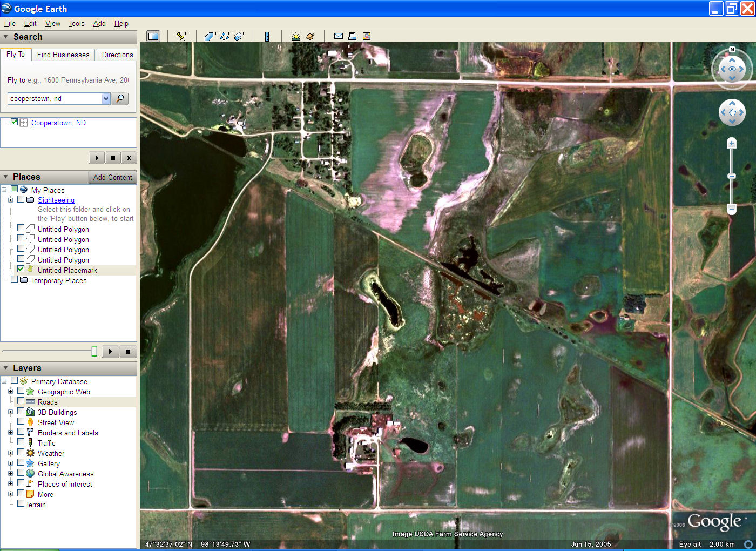Open the Help menu
Image resolution: width=756 pixels, height=551 pixels.
coord(122,23)
